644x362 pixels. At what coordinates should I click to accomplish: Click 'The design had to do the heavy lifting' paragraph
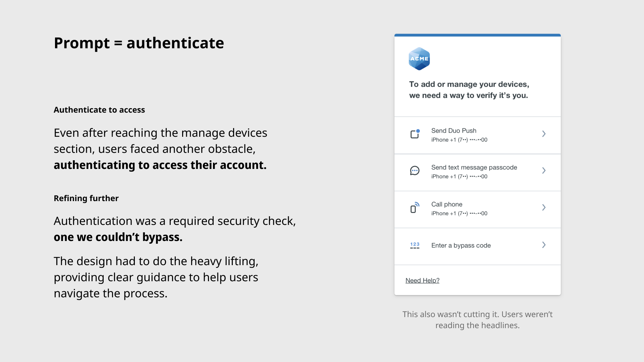coord(156,277)
